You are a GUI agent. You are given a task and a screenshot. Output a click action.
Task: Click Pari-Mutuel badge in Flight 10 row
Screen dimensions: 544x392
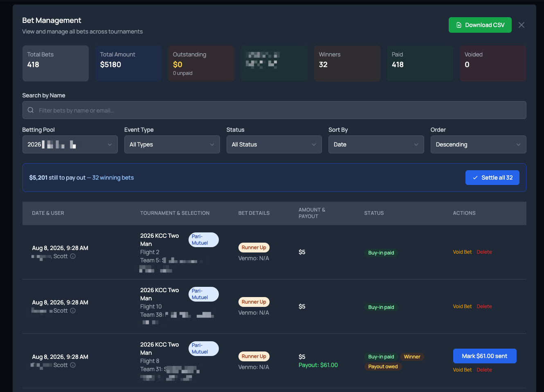coord(204,294)
